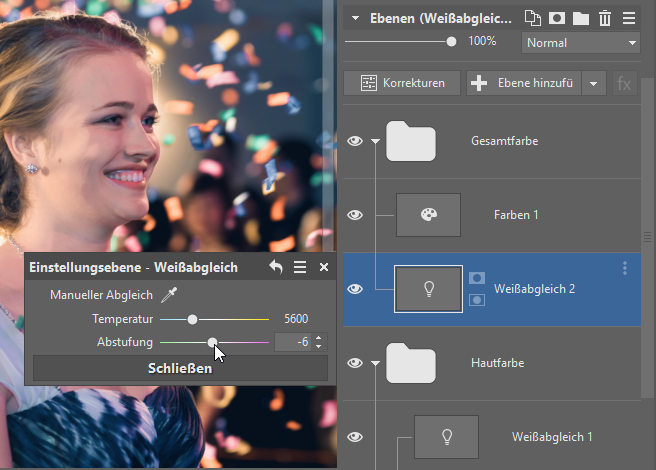Toggle visibility of the Farben 1 layer
Viewport: 656px width, 470px height.
tap(355, 215)
